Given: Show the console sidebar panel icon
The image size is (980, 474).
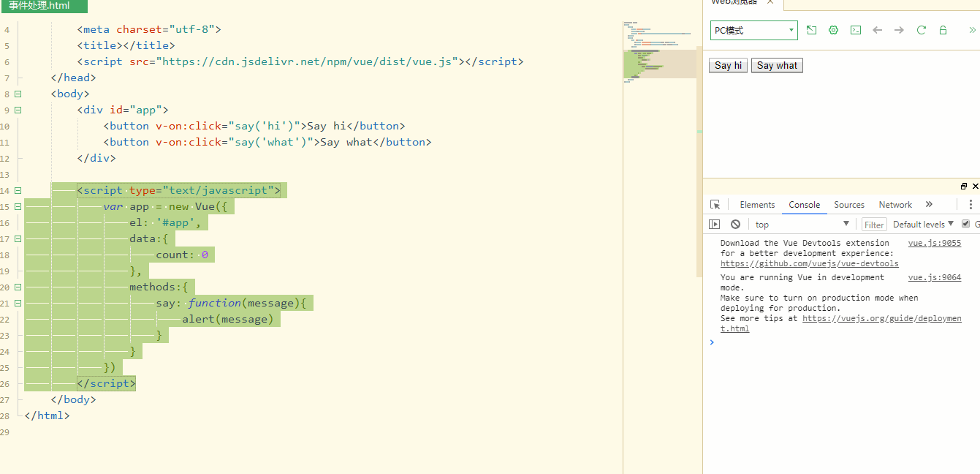Looking at the screenshot, I should tap(715, 225).
